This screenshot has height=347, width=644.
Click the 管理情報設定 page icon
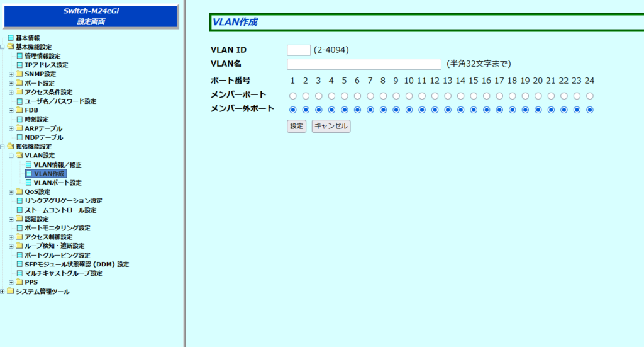pyautogui.click(x=19, y=56)
